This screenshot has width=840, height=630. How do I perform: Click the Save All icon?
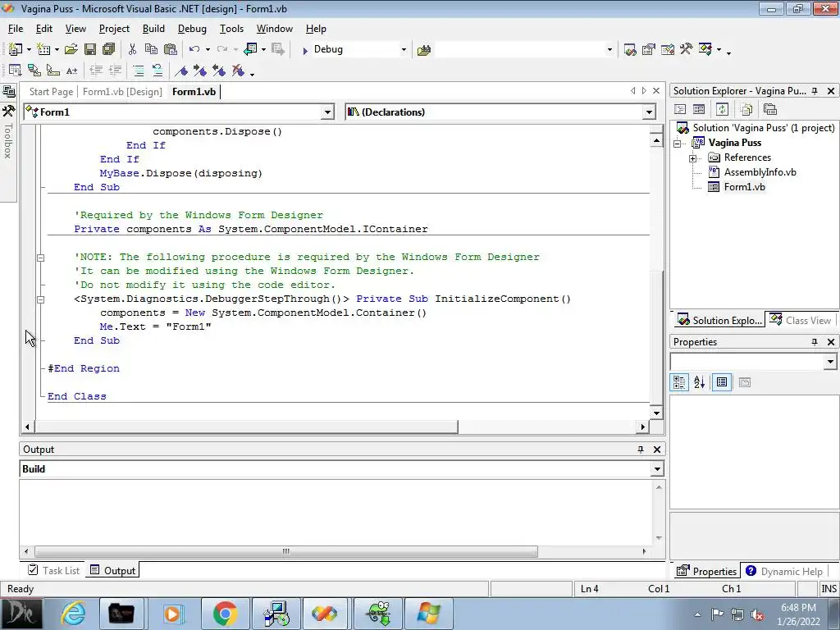pos(109,49)
